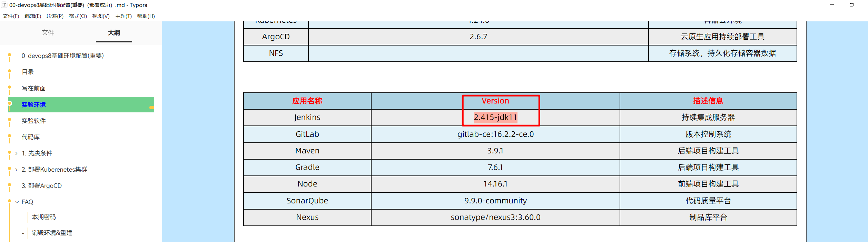Click the 3.9.1 version cell
Viewport: 868px width, 242px height.
495,151
